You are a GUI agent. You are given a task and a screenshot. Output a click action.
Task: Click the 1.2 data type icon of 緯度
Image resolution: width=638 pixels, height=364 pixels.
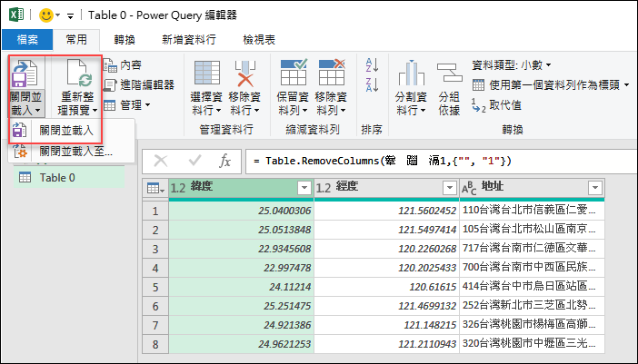[x=178, y=188]
